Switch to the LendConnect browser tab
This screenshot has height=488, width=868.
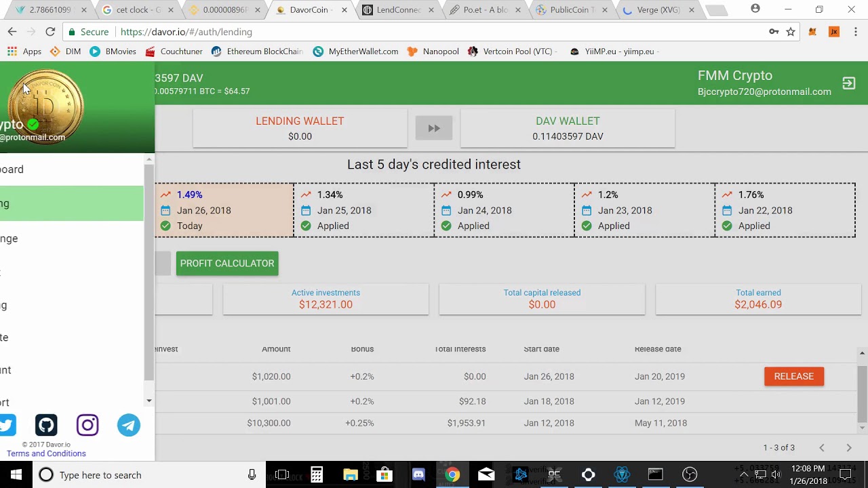pos(399,10)
